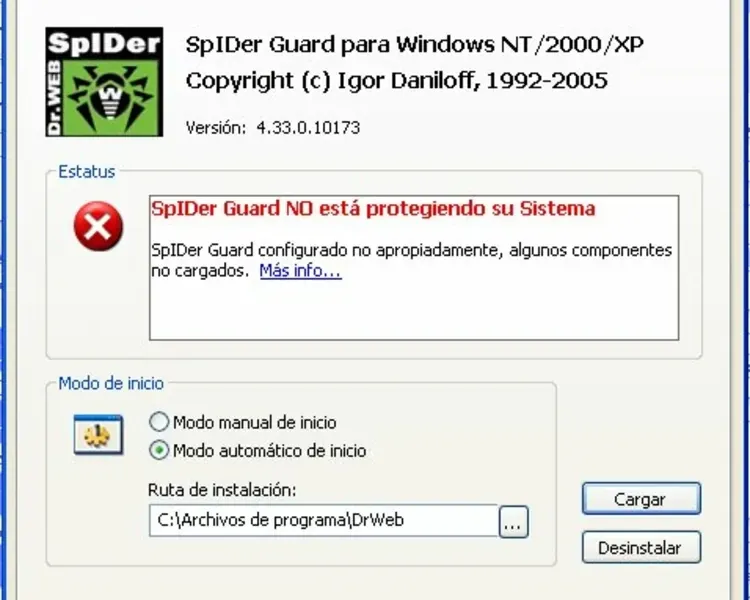Click the 'Ruta de instalación:' label
This screenshot has height=600, width=750.
[x=222, y=490]
